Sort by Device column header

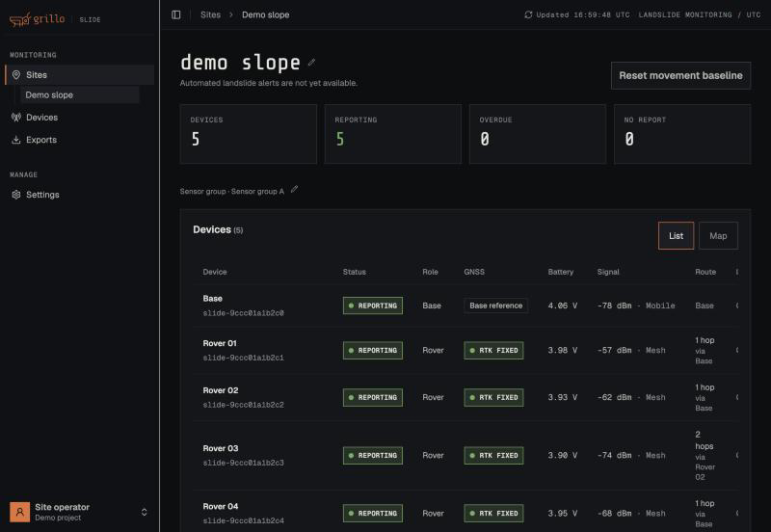[x=215, y=272]
